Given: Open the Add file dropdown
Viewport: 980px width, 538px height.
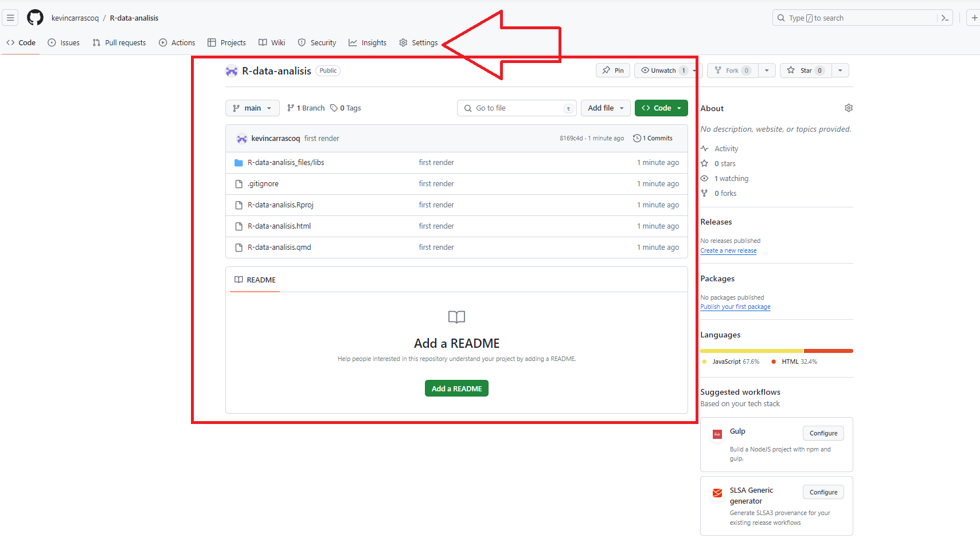Looking at the screenshot, I should coord(606,108).
